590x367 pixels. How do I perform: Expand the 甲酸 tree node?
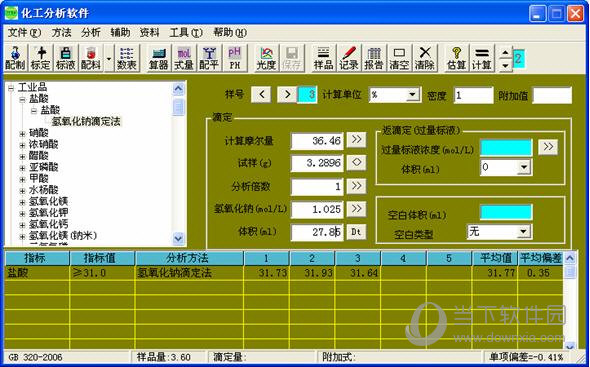[23, 179]
